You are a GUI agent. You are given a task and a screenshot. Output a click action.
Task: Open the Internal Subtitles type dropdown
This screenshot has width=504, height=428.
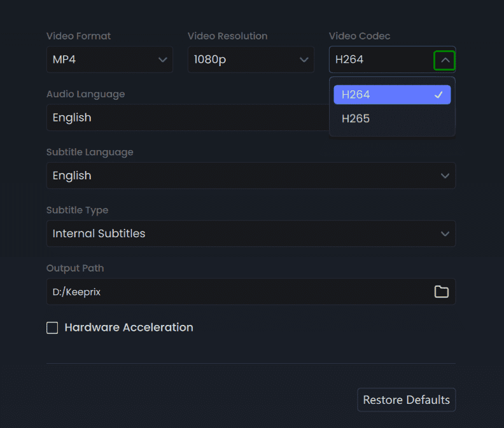(x=242, y=233)
